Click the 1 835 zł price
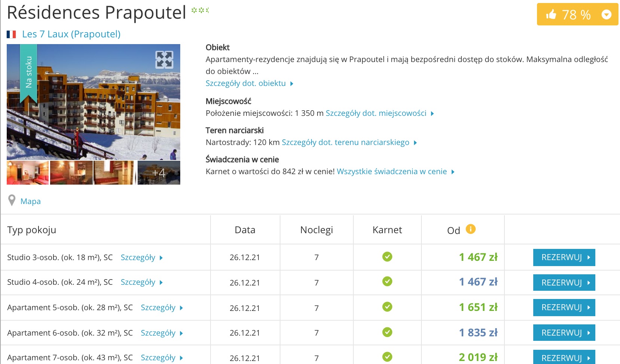This screenshot has width=620, height=364. pyautogui.click(x=478, y=333)
